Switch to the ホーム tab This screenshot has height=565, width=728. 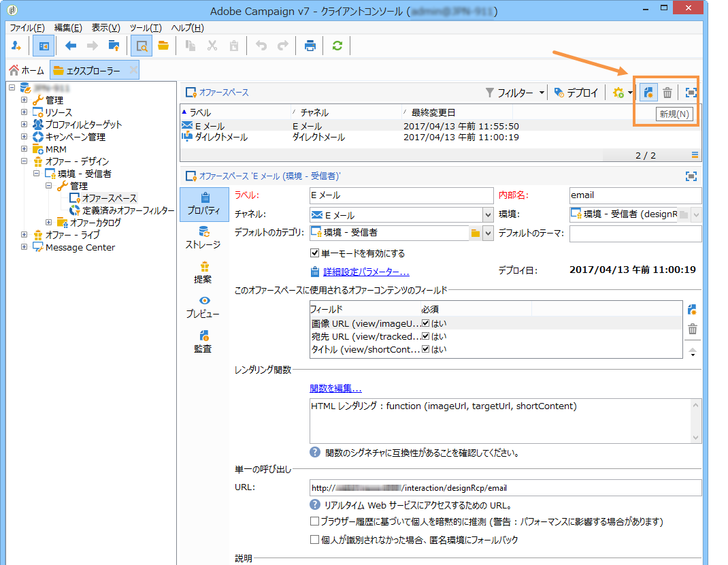click(27, 71)
